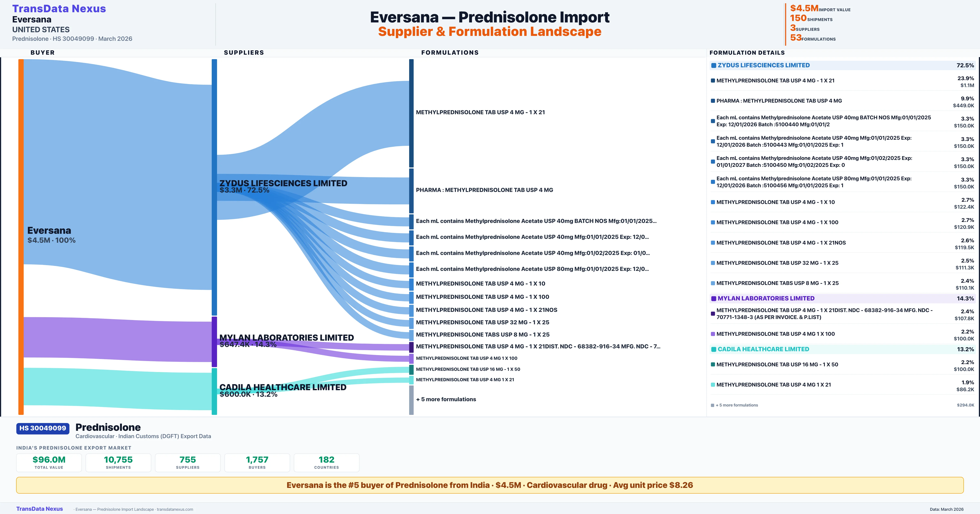Click the Mylan Laboratories purple supplier node bar
This screenshot has height=514, width=980.
tap(214, 341)
